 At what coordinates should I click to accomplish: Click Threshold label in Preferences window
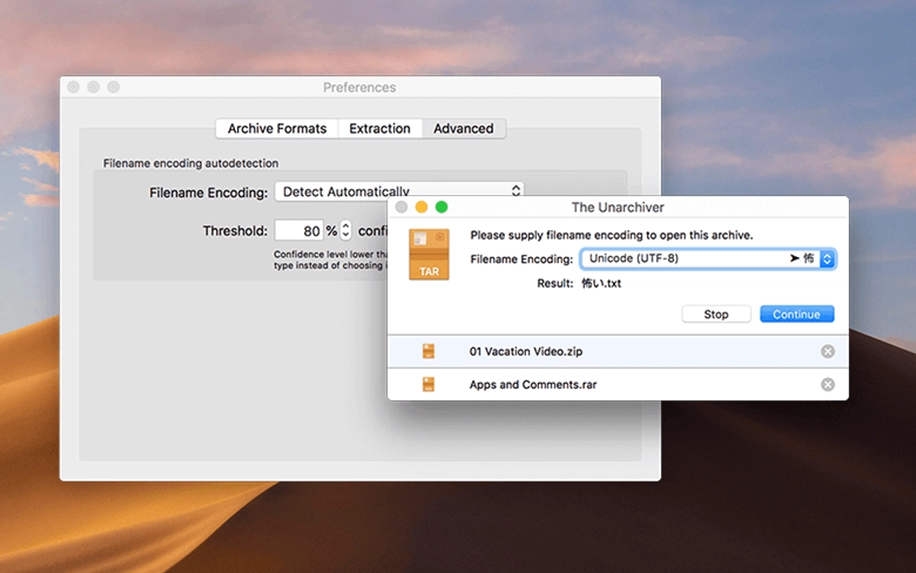(235, 231)
